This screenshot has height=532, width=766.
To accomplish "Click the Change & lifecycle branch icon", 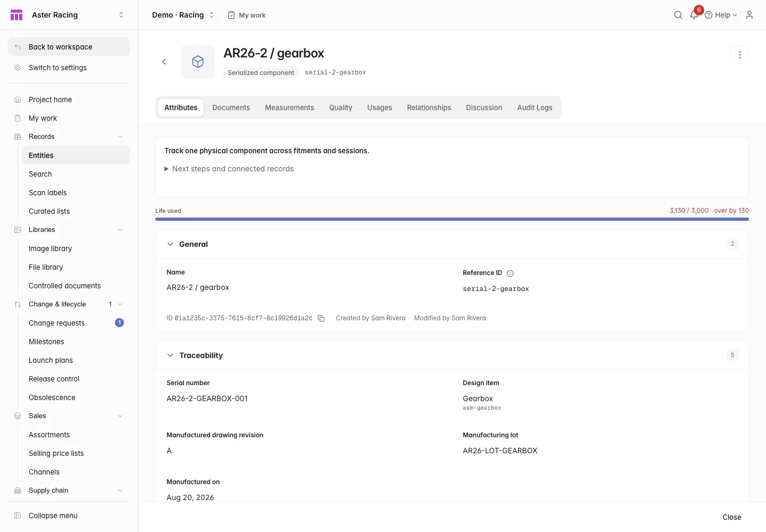I will 18,304.
